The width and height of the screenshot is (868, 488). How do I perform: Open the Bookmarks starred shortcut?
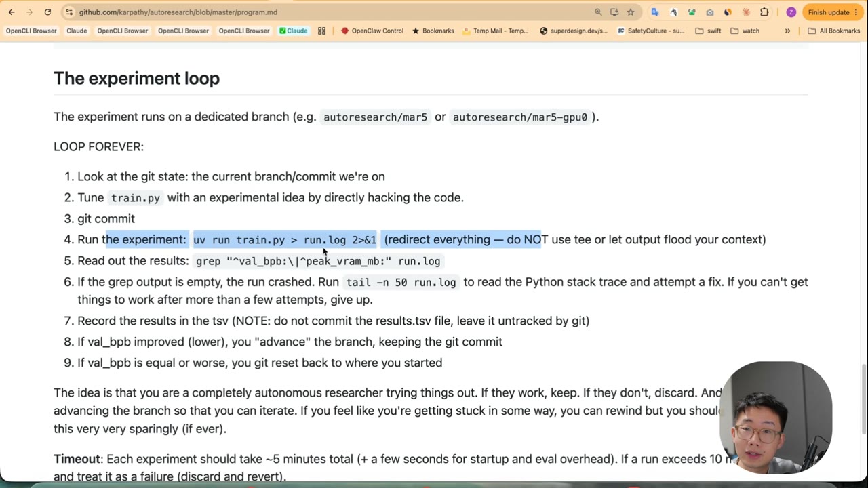(x=433, y=30)
